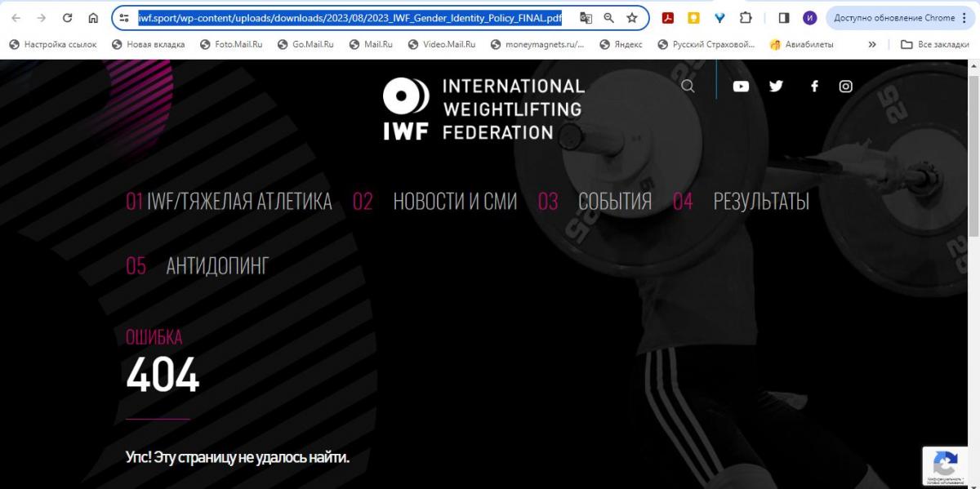Go back to the previous page
980x489 pixels.
16,18
